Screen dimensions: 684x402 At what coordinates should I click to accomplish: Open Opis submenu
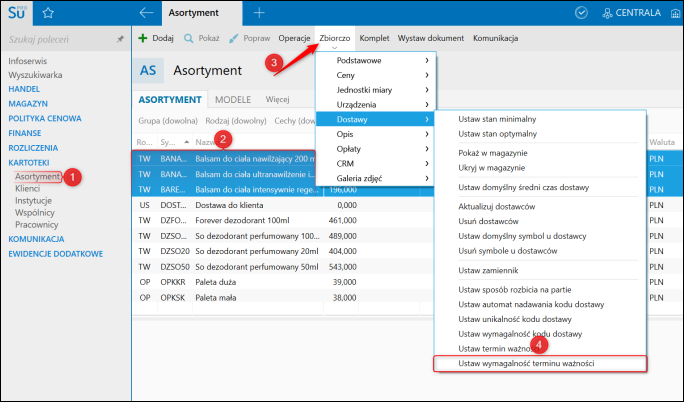(x=375, y=134)
